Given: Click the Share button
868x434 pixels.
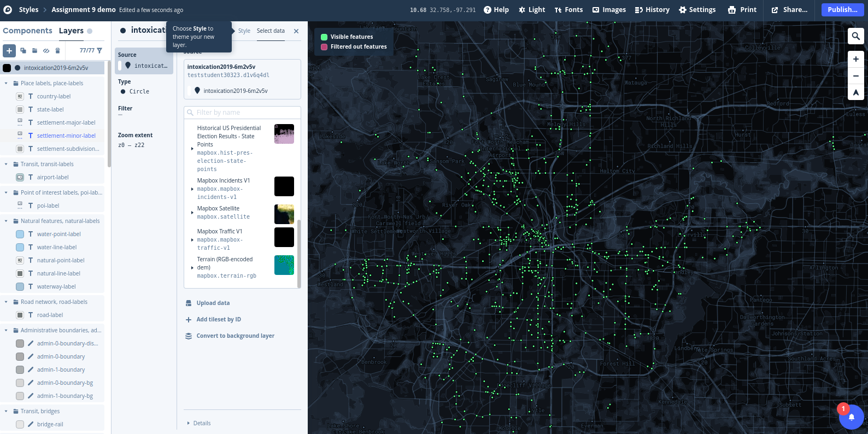Looking at the screenshot, I should click(x=789, y=10).
